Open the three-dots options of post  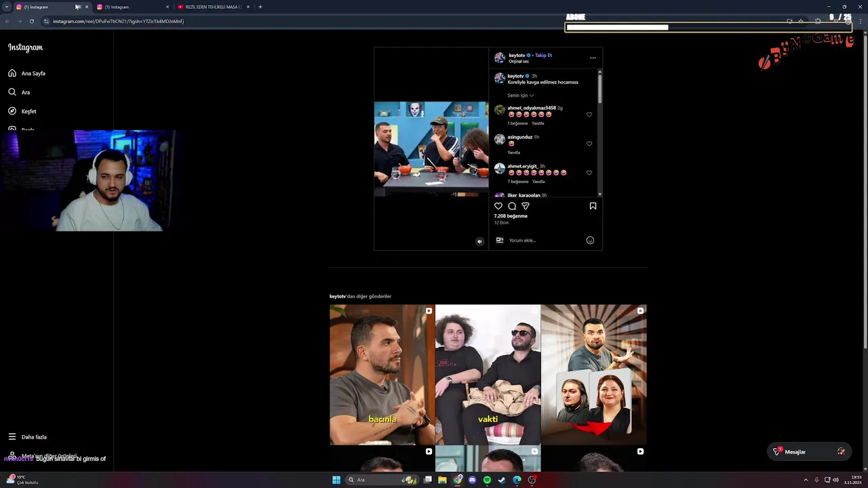(593, 58)
